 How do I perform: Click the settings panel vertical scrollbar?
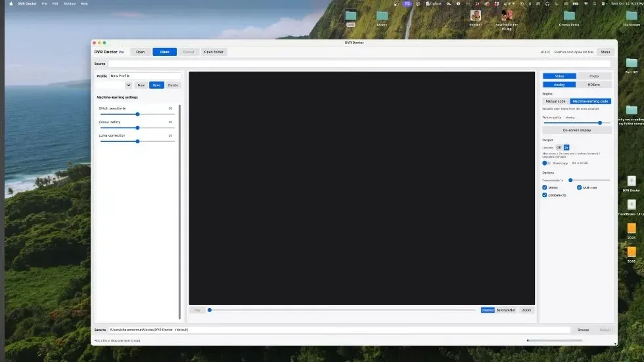pos(179,212)
